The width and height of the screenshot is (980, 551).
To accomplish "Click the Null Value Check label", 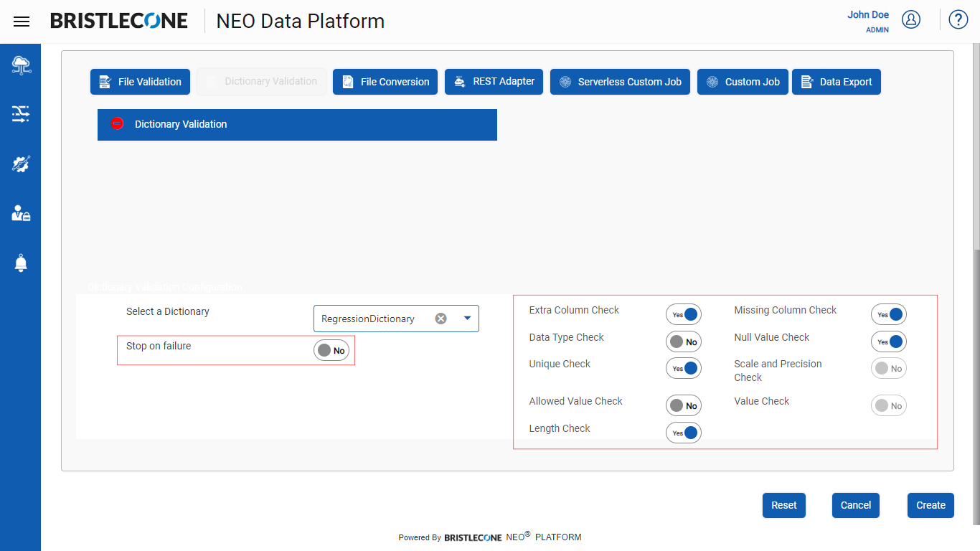I will (x=771, y=337).
